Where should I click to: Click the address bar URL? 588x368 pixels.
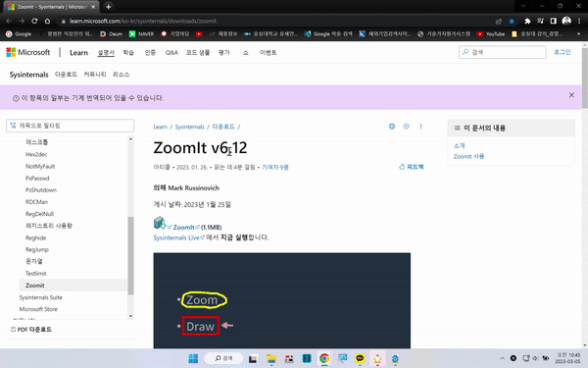143,21
